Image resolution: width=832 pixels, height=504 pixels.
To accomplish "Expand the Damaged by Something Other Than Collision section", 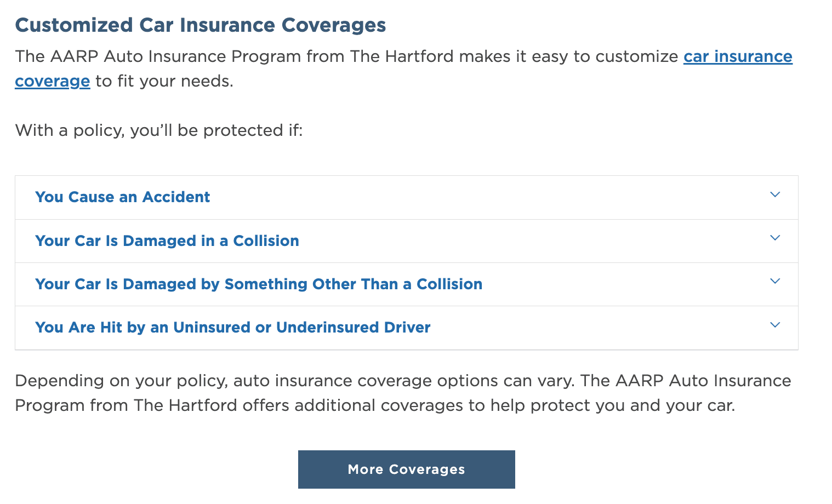I will [x=258, y=284].
